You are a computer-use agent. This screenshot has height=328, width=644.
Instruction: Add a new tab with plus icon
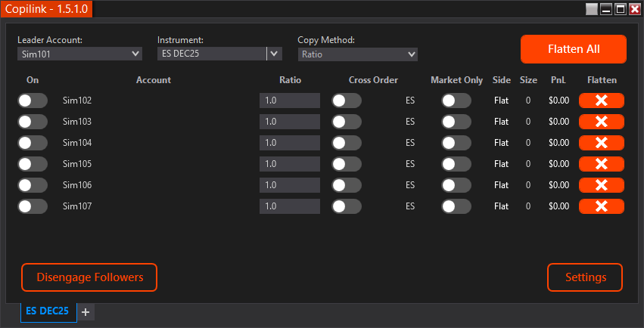pyautogui.click(x=86, y=311)
